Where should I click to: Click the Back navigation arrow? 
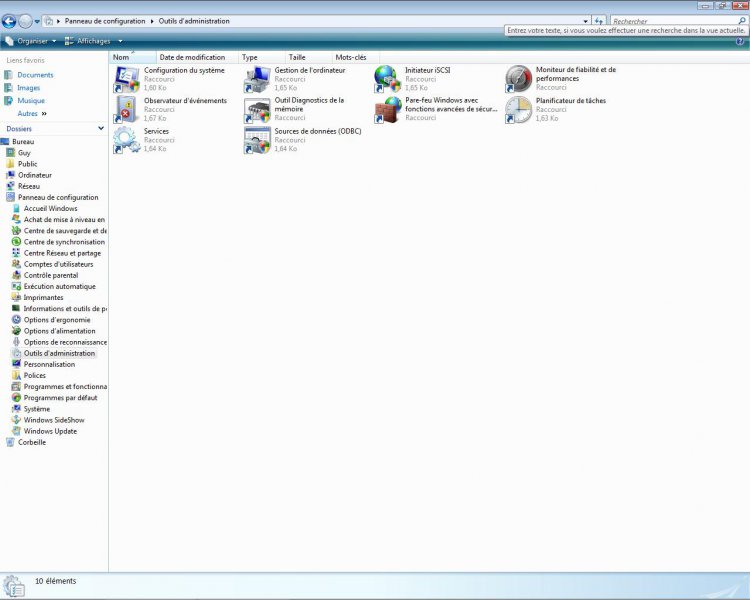(9, 21)
